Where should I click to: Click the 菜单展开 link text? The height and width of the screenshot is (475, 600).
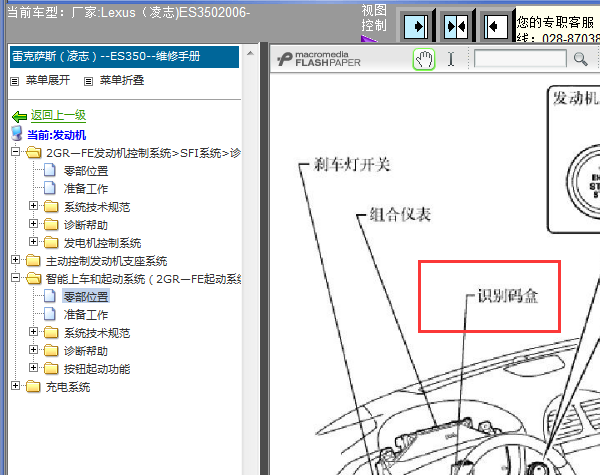tap(48, 80)
